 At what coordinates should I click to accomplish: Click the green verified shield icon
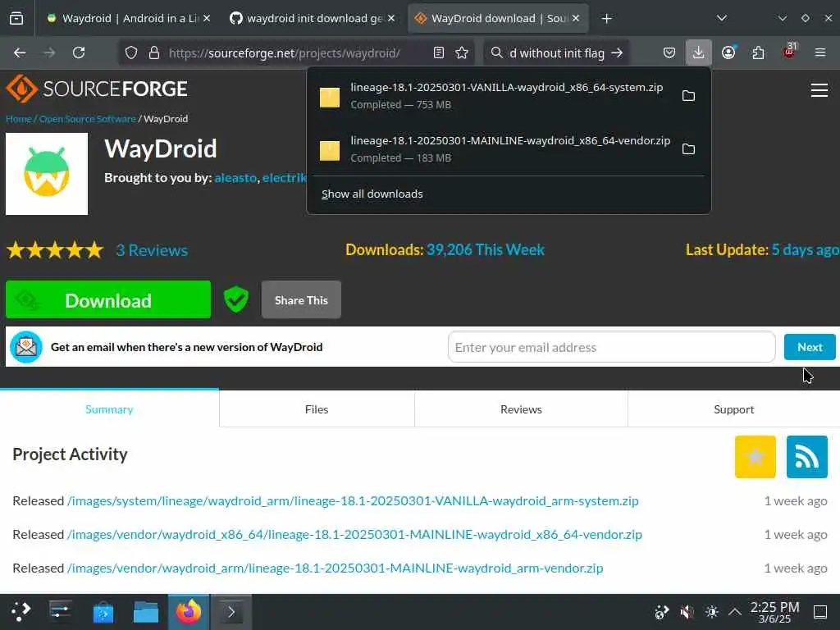point(235,299)
